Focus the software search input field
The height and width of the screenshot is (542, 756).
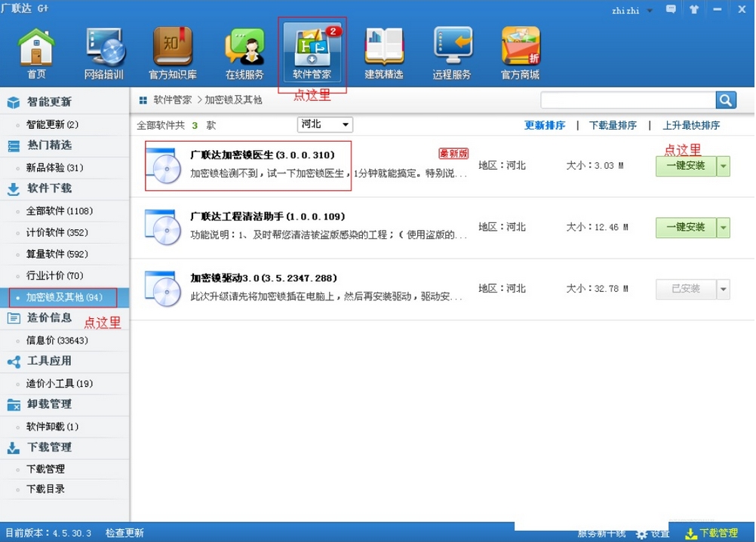(x=628, y=100)
